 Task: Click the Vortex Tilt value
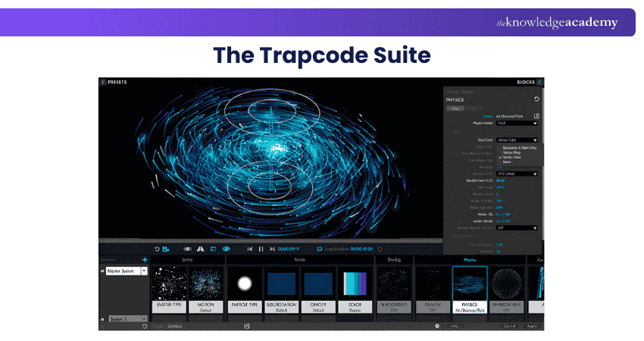point(503,214)
